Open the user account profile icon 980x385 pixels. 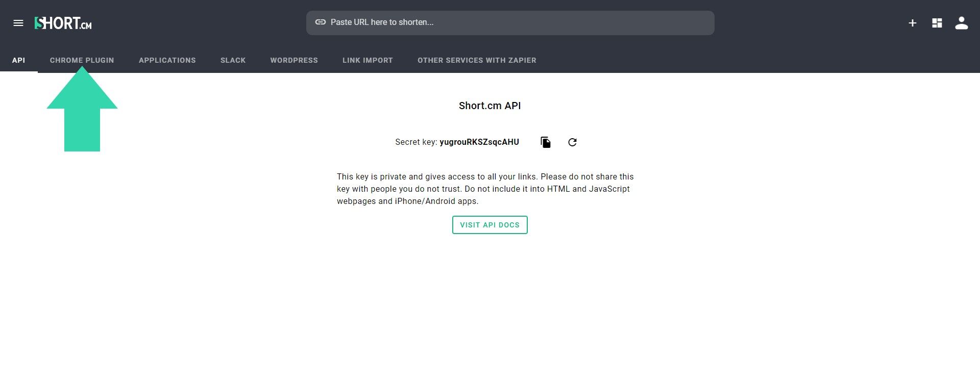962,23
